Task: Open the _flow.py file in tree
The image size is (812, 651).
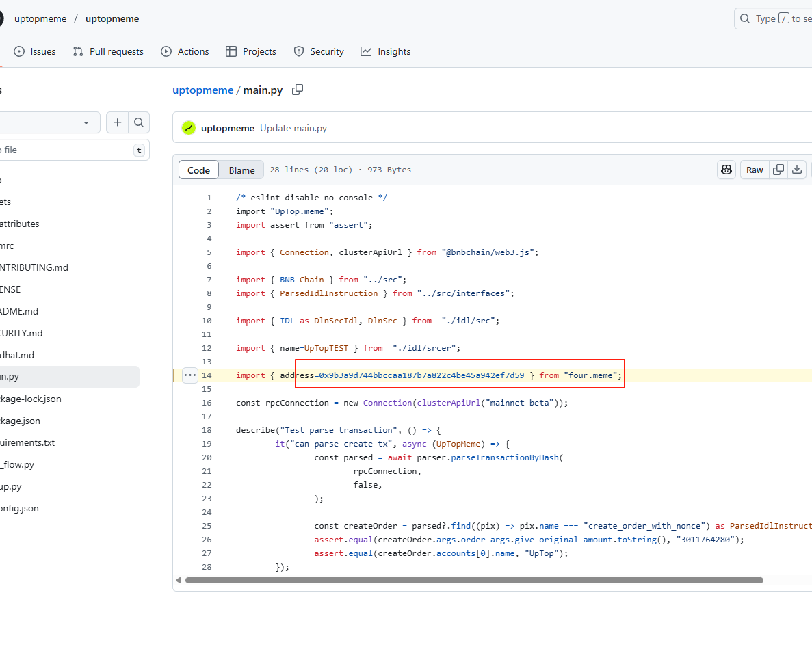Action: [x=17, y=465]
